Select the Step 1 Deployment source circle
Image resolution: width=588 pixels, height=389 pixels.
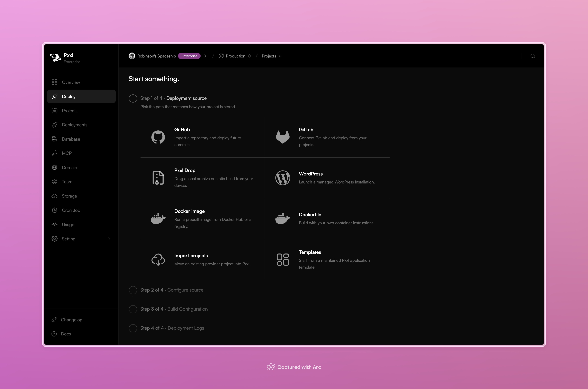[133, 99]
